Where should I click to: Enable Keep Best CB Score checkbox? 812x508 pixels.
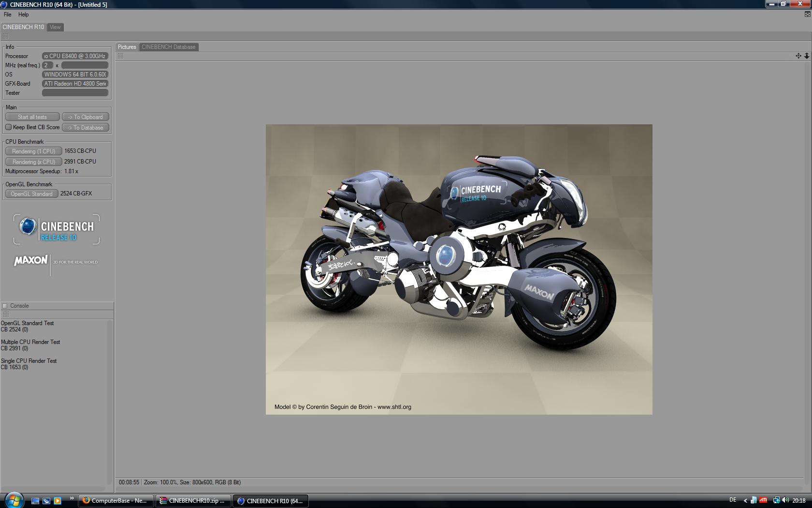[8, 127]
